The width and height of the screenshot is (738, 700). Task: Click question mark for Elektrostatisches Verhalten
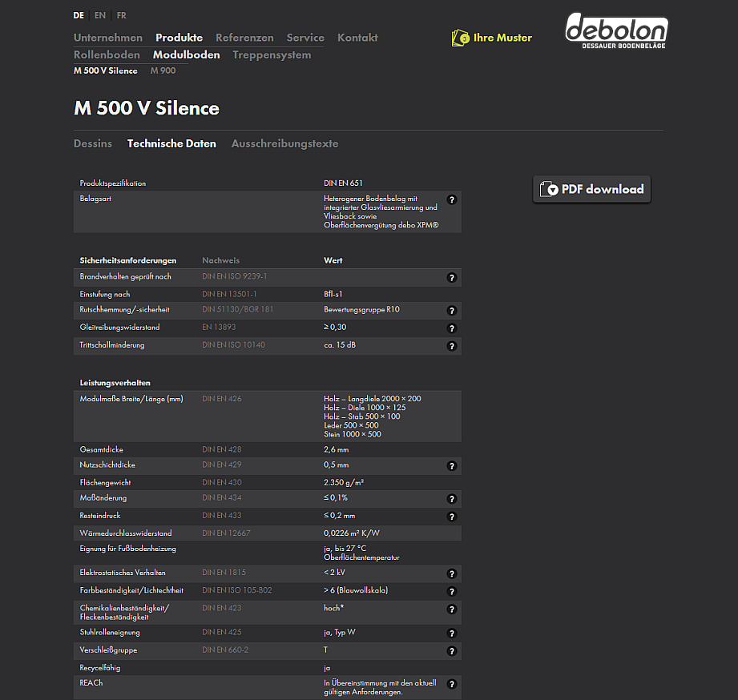(451, 574)
